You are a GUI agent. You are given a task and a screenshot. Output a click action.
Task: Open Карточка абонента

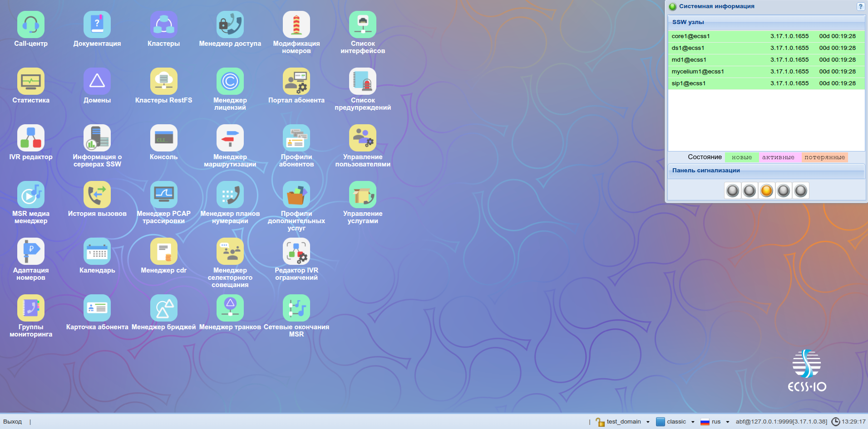pyautogui.click(x=97, y=308)
